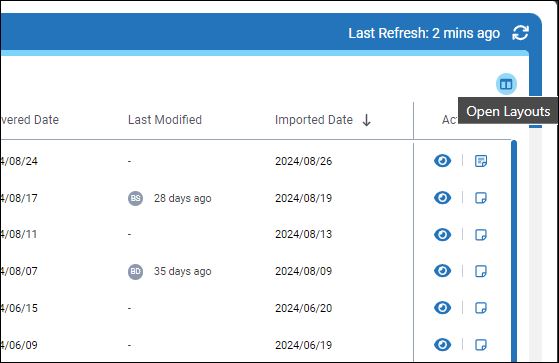Sort by the Imported Date column header
Screen dimensions: 559x363
click(314, 120)
